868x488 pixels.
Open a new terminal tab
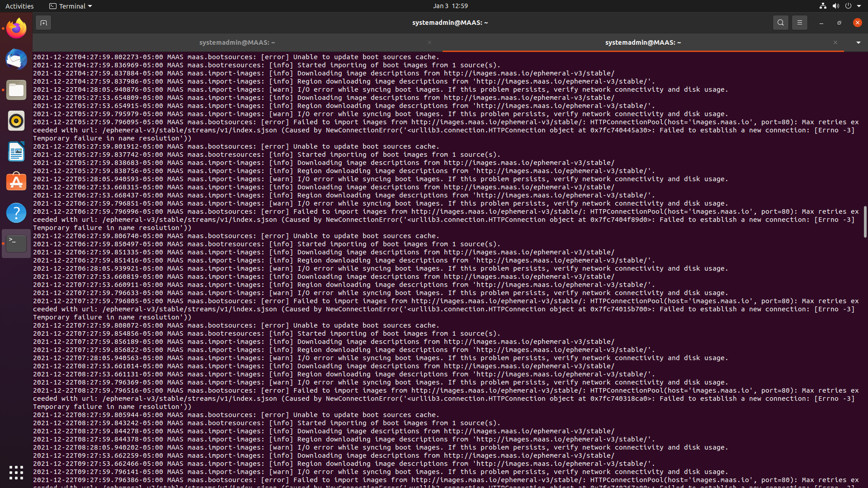pyautogui.click(x=43, y=23)
